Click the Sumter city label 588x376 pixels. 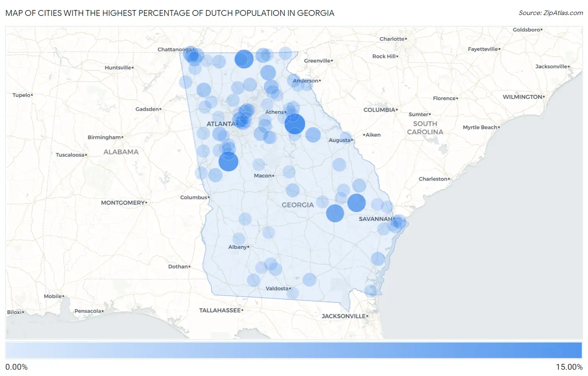pyautogui.click(x=419, y=115)
